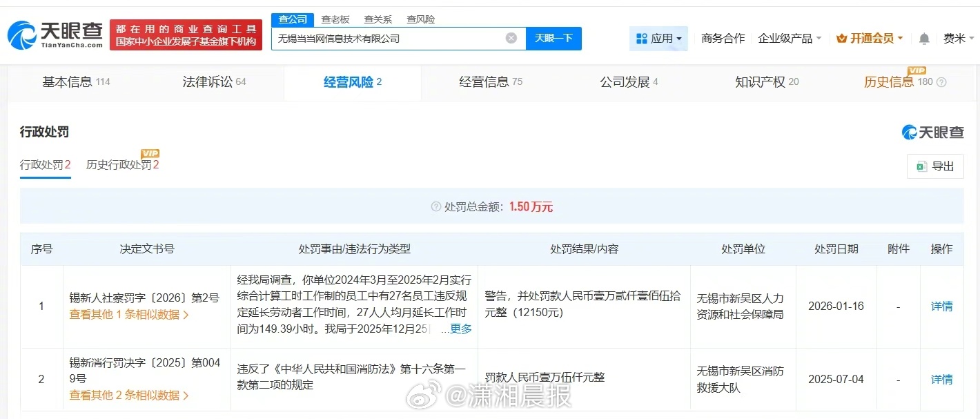This screenshot has width=980, height=419.
Task: Expand the penalty reason via 更多
Action: 461,329
